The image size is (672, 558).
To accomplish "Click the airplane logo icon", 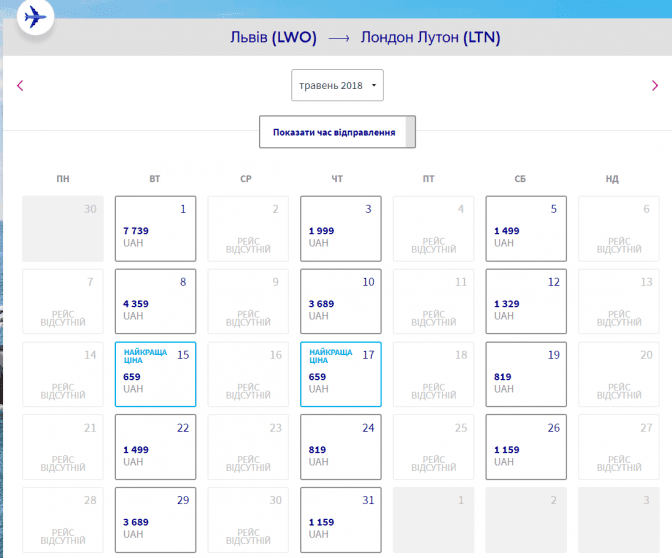I will pyautogui.click(x=36, y=17).
